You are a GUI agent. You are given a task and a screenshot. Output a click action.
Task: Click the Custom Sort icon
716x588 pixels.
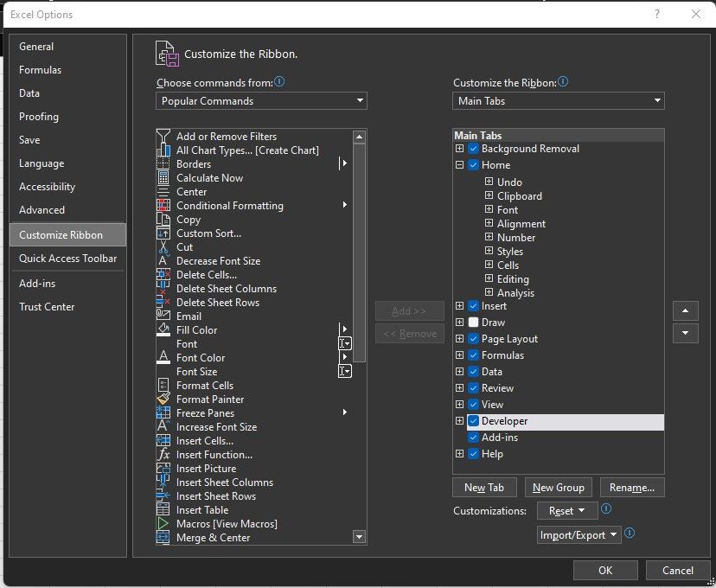click(x=163, y=233)
